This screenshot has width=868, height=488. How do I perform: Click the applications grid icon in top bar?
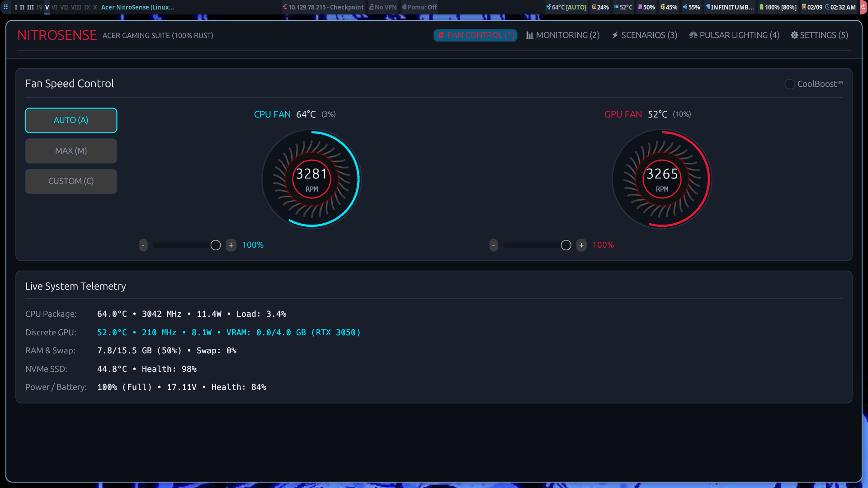(6, 7)
